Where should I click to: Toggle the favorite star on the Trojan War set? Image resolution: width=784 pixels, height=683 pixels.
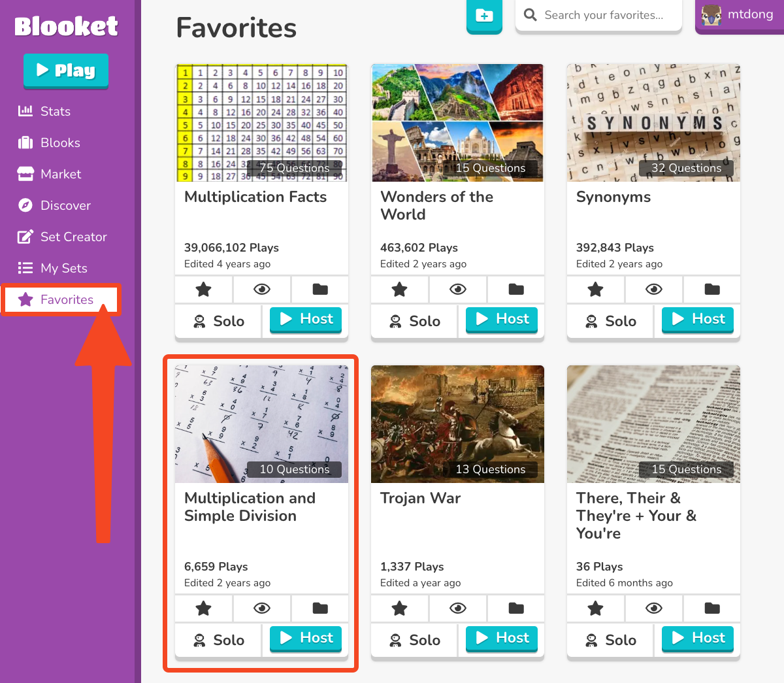[399, 608]
